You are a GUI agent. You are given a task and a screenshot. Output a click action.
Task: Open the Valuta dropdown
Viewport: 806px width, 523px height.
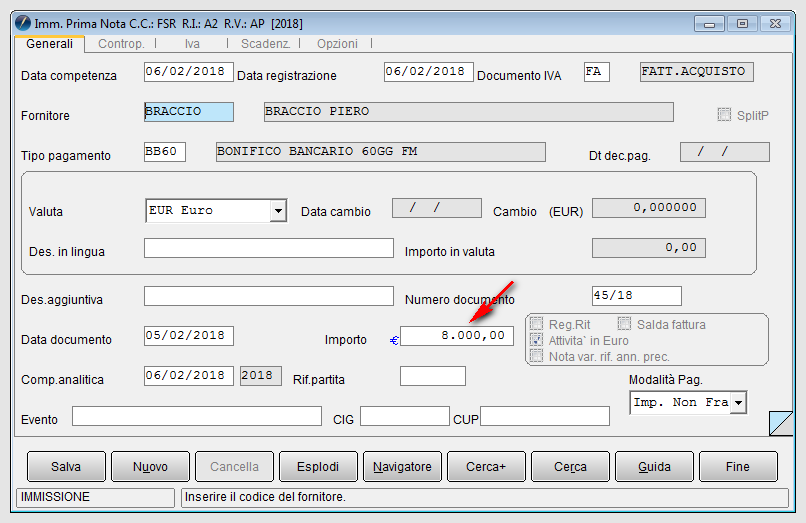point(278,211)
